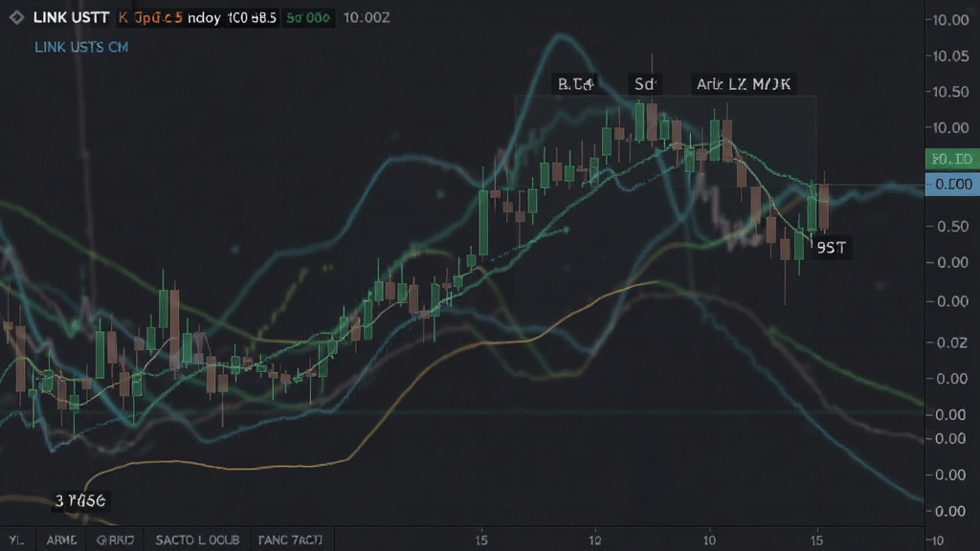The width and height of the screenshot is (980, 551).
Task: Click the '10.00Z' header price value
Action: pos(367,17)
